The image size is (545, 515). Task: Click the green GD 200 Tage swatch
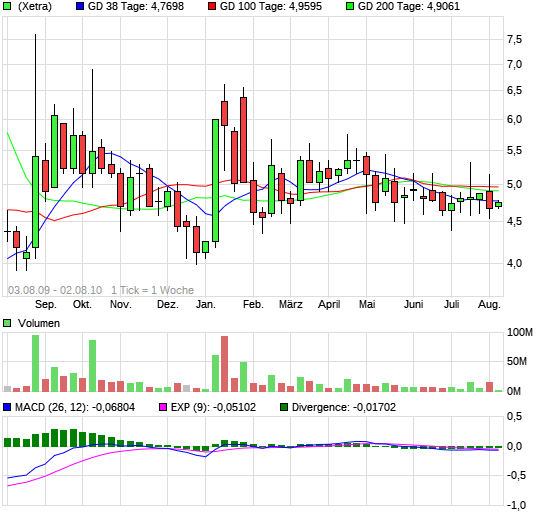pyautogui.click(x=350, y=6)
